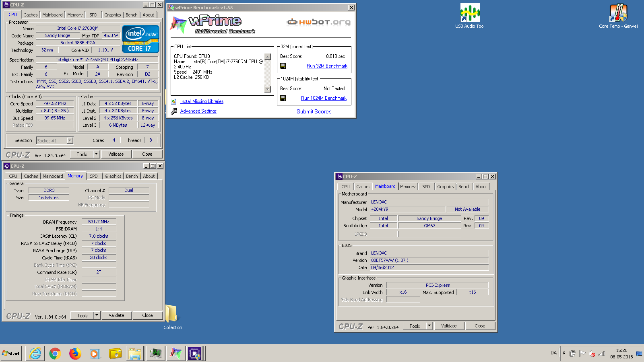Click the power plug tray icon

coord(572,354)
